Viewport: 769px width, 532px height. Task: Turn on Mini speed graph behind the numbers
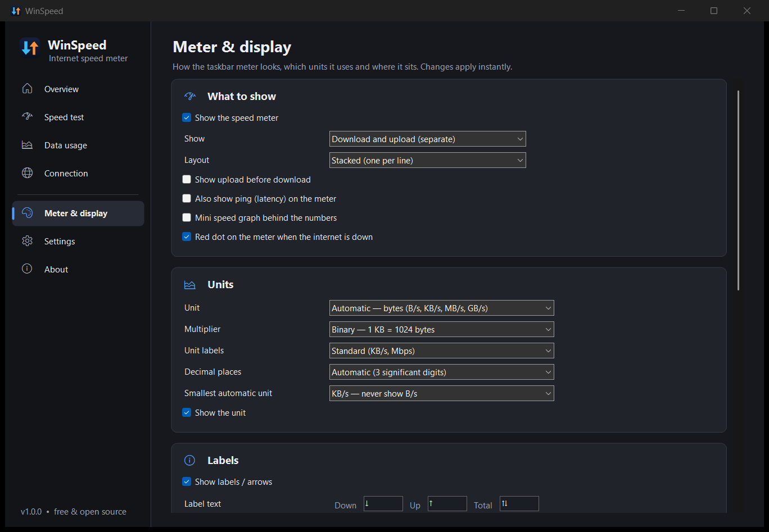click(187, 218)
